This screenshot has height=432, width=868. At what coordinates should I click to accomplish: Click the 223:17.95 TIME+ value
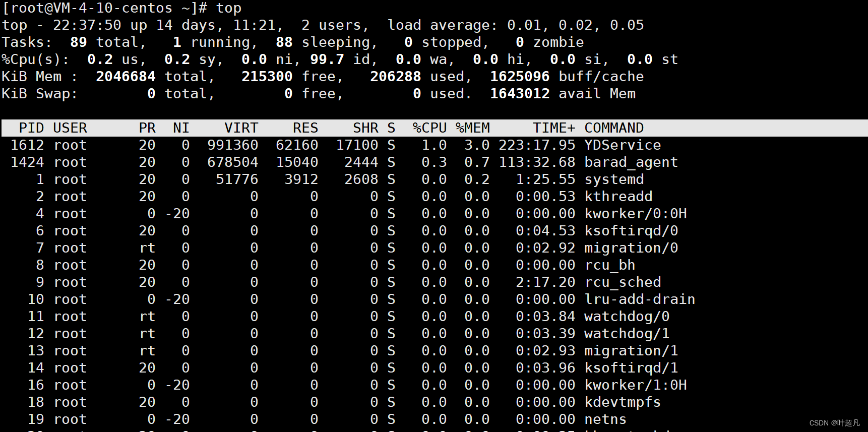pyautogui.click(x=537, y=145)
